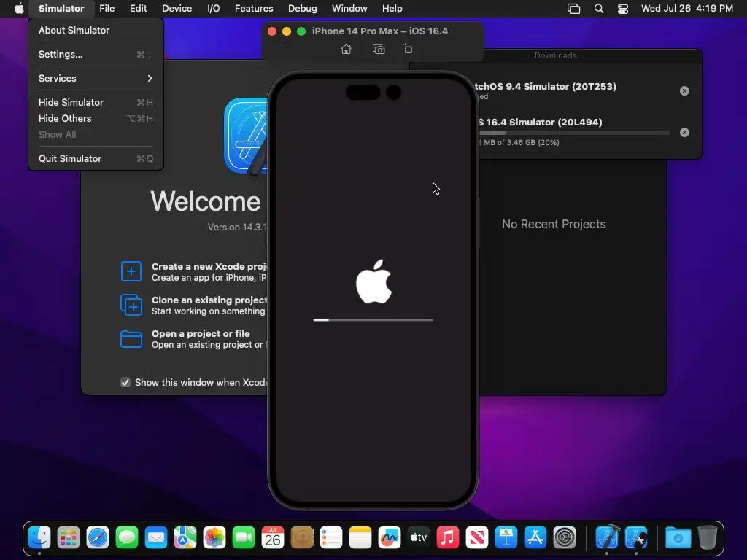
Task: Open Photos from the Dock
Action: [x=214, y=538]
